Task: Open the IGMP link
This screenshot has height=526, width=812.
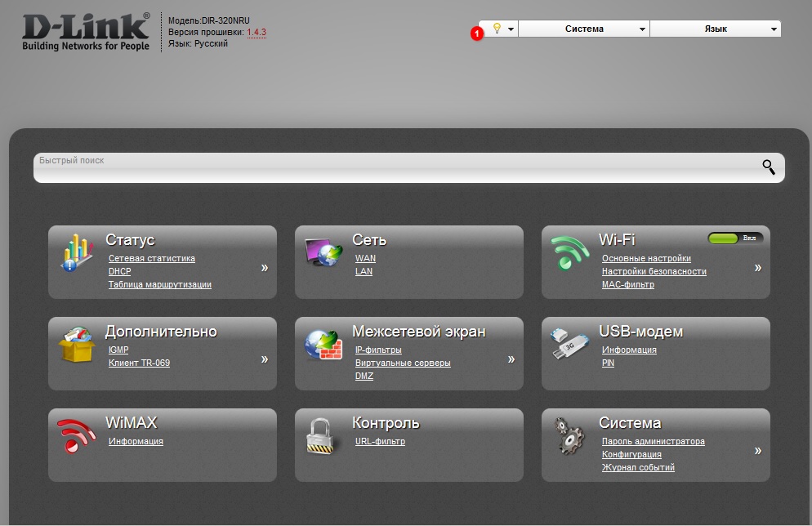Action: tap(118, 350)
